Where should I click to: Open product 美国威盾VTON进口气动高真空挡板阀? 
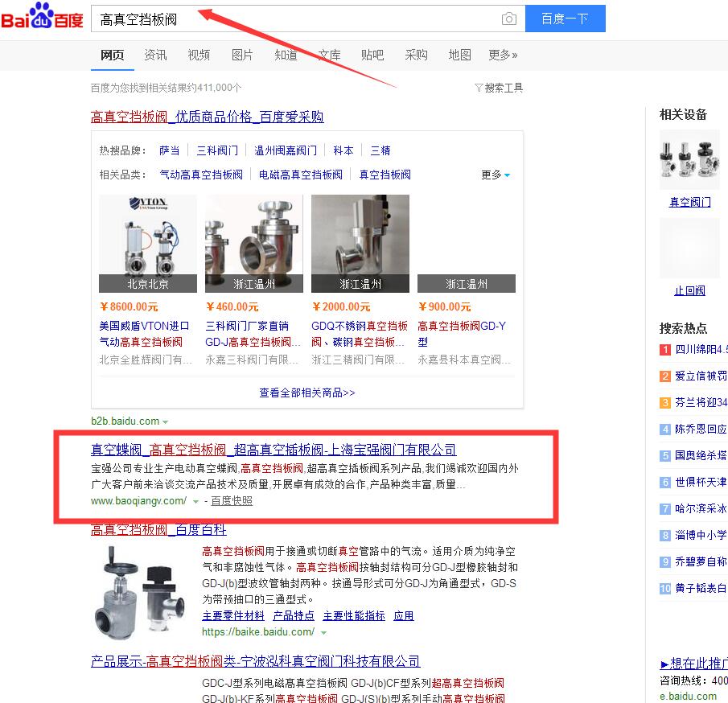click(x=144, y=334)
